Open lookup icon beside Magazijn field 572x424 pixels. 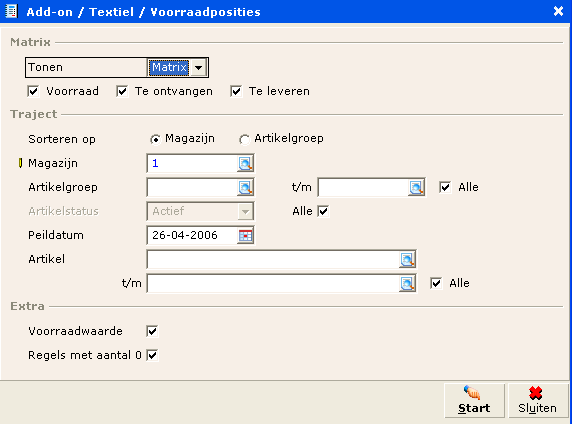pos(245,163)
